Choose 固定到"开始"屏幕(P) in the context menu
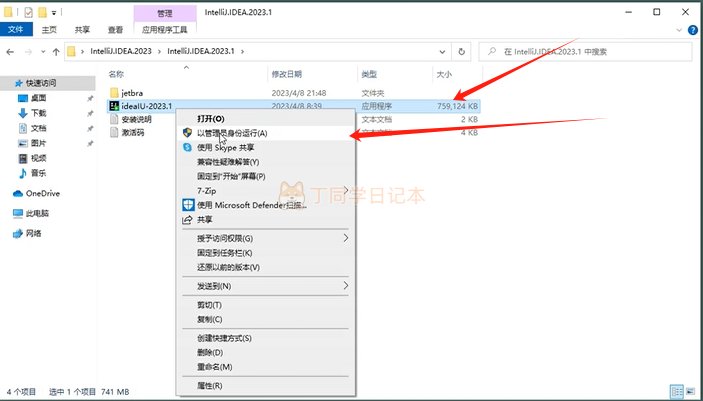This screenshot has height=401, width=703. pyautogui.click(x=265, y=176)
